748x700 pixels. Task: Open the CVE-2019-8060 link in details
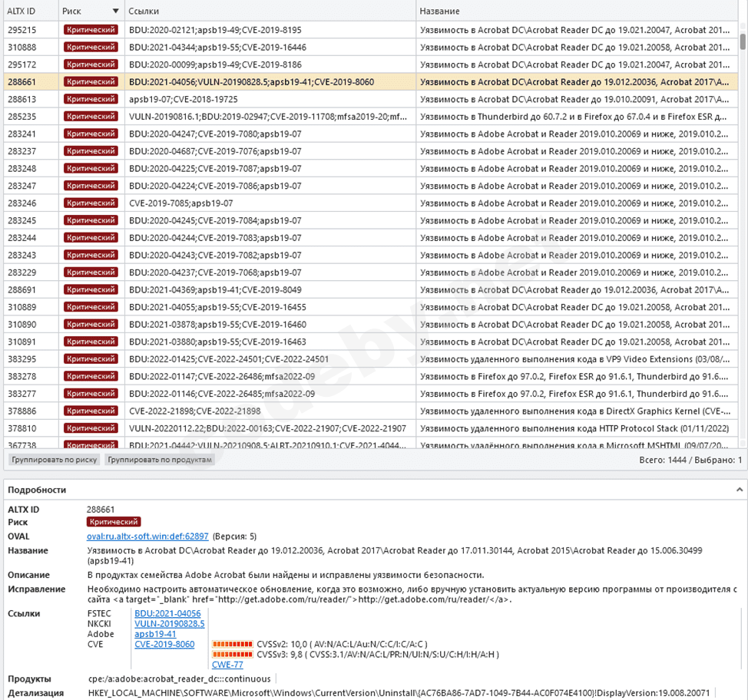tap(164, 644)
